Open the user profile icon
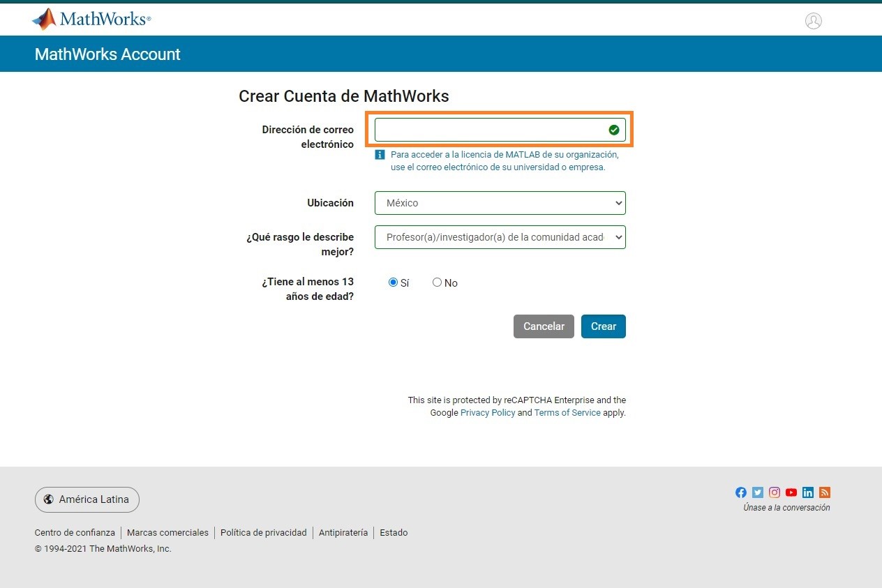The width and height of the screenshot is (882, 588). tap(813, 21)
